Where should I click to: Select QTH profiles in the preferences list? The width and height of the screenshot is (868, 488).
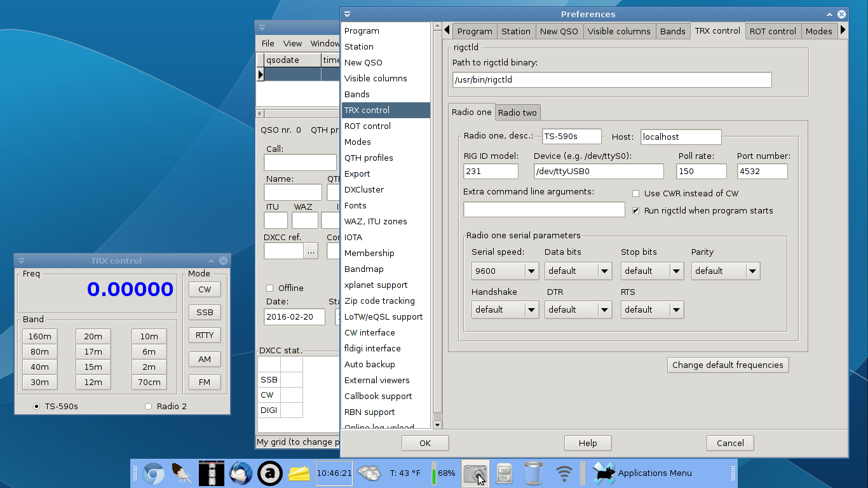(x=386, y=158)
